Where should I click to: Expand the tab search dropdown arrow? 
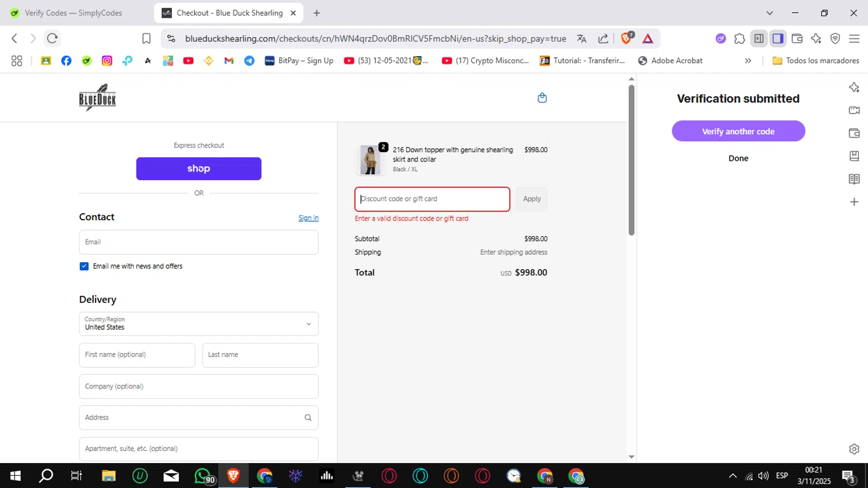tap(769, 13)
